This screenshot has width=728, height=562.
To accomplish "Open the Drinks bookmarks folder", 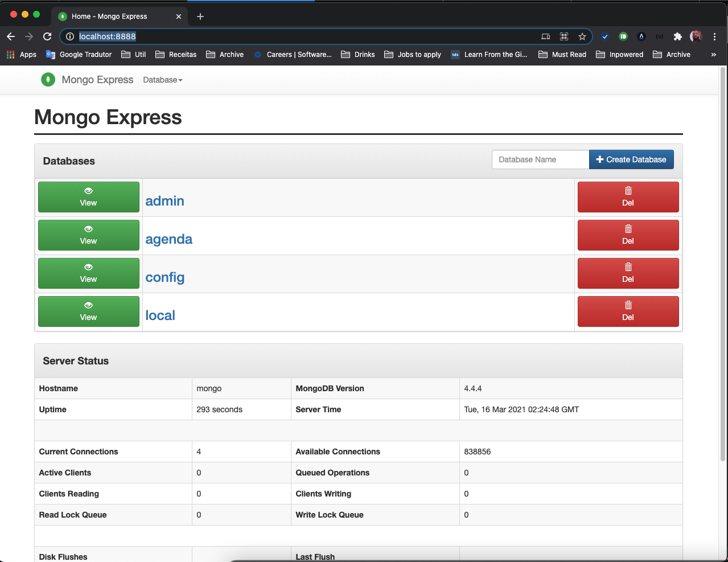I will pyautogui.click(x=358, y=55).
